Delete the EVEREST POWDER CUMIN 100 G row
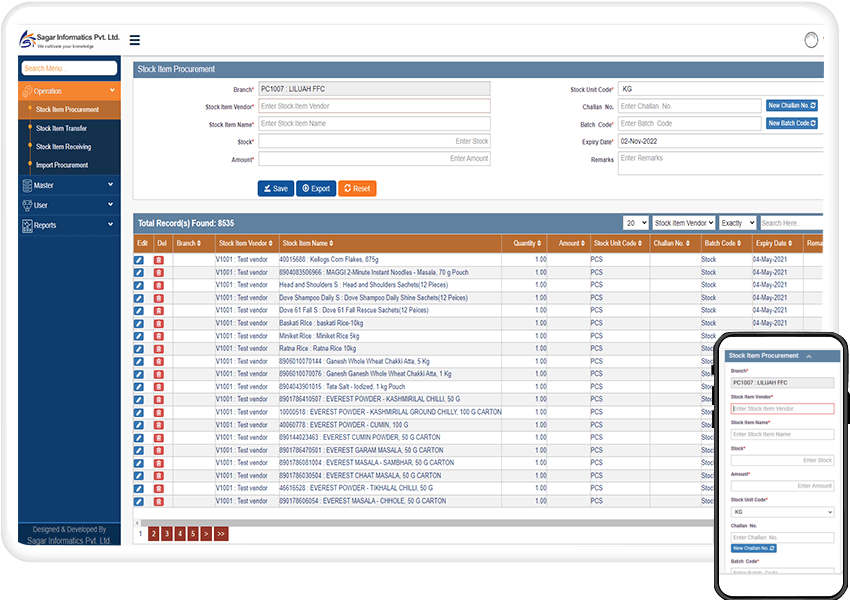Image resolution: width=850 pixels, height=600 pixels. pos(159,425)
